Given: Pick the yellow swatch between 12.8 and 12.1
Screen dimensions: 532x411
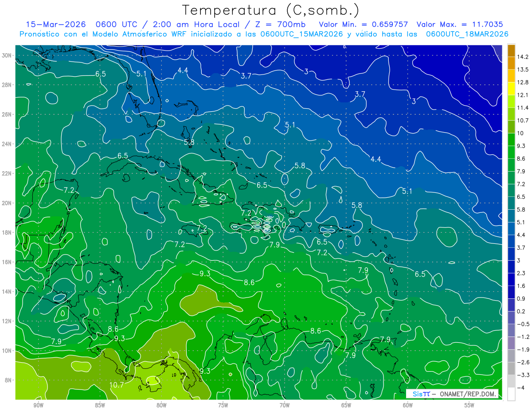Looking at the screenshot, I should coord(511,89).
